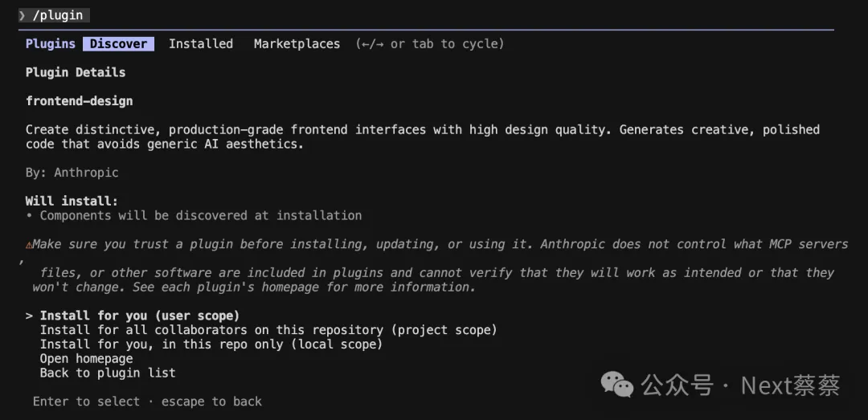Click the tab to cycle hint
Viewport: 868px width, 420px height.
458,44
